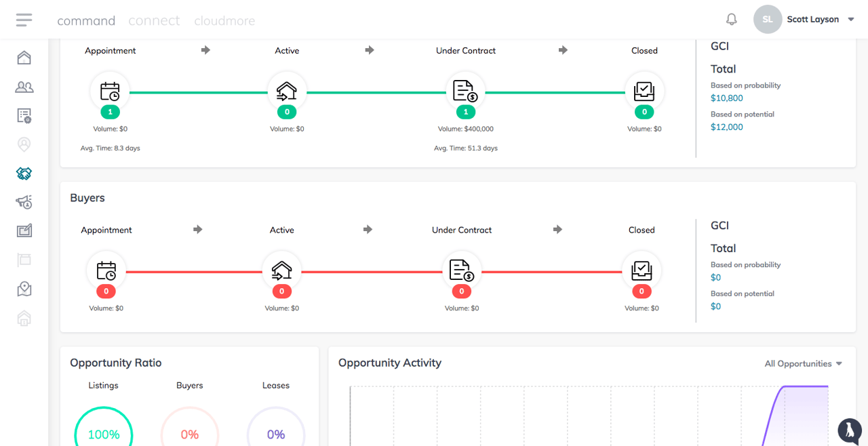The image size is (868, 446).
Task: Click the SL user avatar
Action: pos(768,20)
